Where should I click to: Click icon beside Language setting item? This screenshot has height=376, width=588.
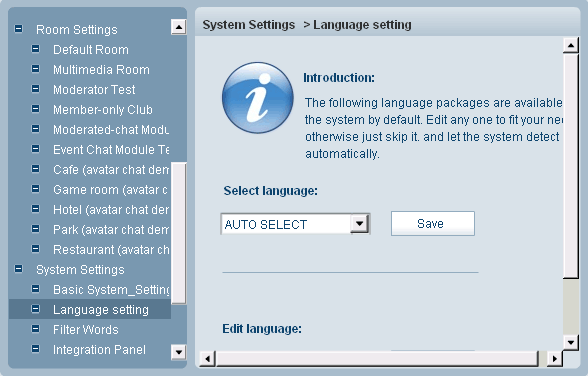click(x=35, y=309)
